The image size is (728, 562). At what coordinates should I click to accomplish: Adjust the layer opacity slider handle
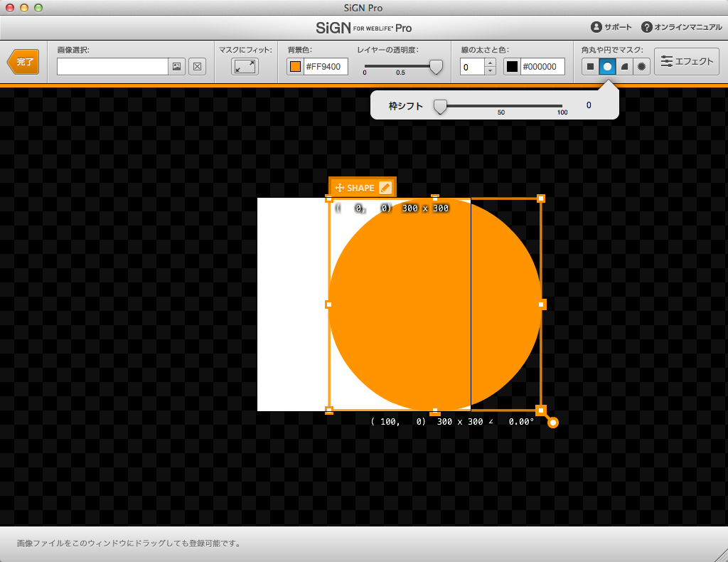436,66
